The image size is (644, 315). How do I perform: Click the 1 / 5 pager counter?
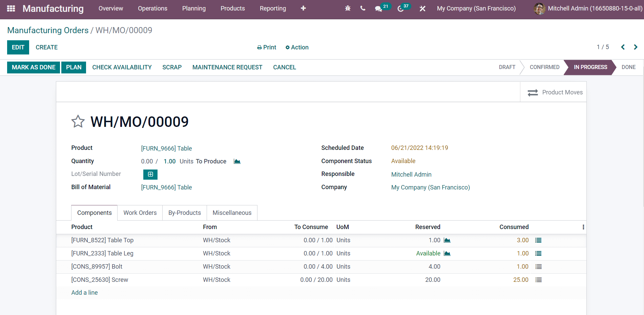pos(603,47)
